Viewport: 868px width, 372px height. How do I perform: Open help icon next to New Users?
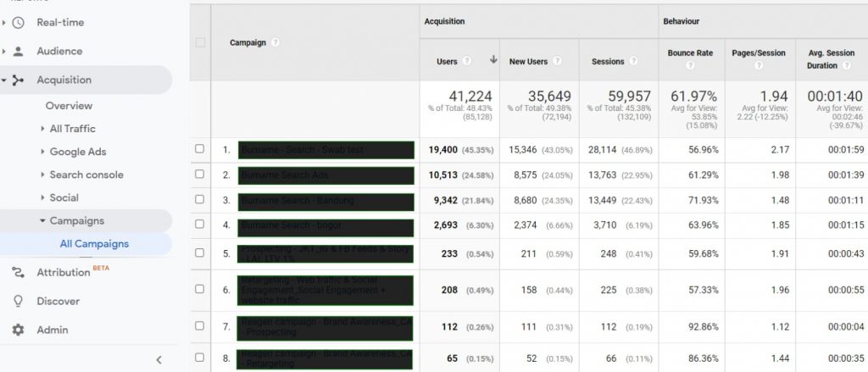tap(557, 62)
